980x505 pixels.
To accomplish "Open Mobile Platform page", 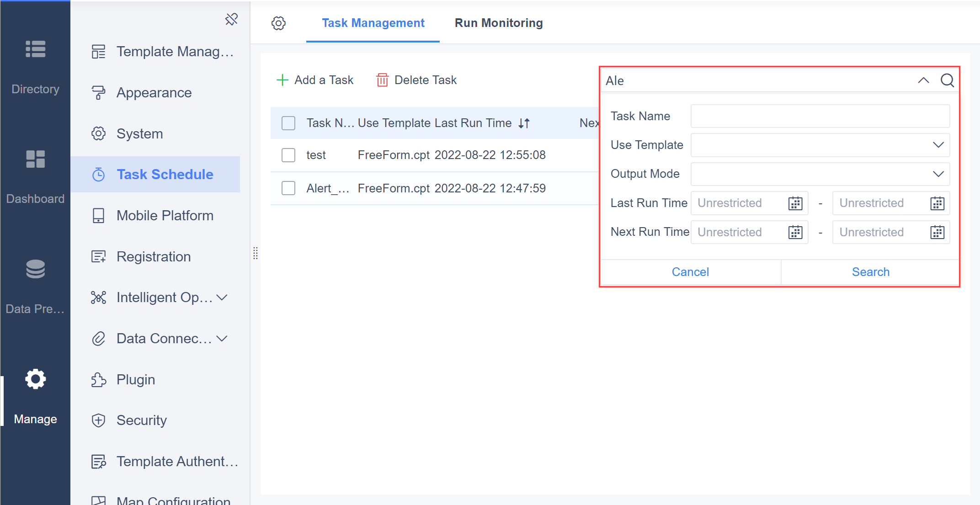I will pyautogui.click(x=155, y=215).
